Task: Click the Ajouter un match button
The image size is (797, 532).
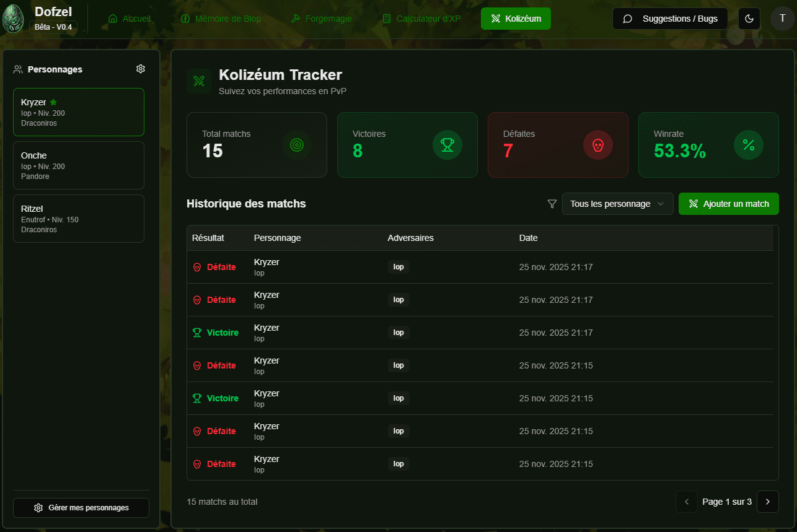Action: pos(728,204)
